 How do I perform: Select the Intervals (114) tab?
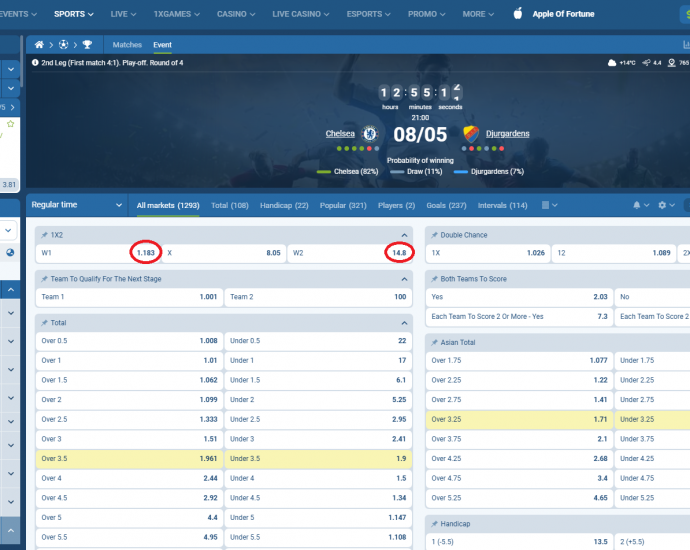(503, 205)
